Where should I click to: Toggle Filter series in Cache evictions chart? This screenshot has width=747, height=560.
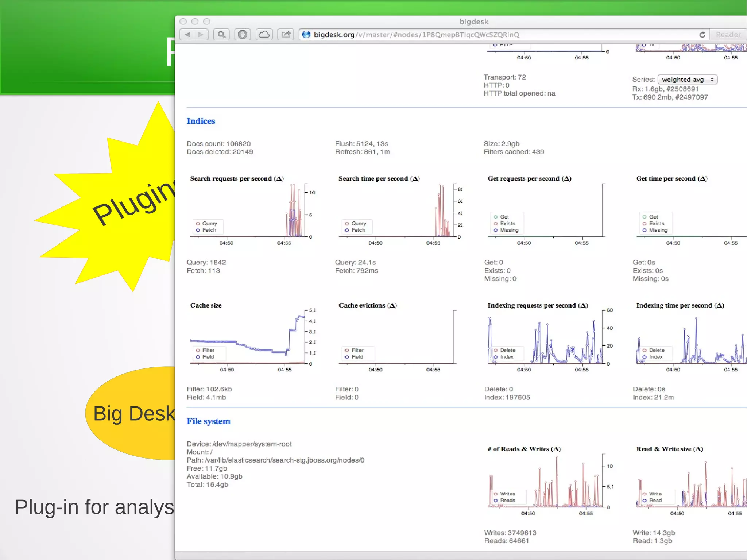pyautogui.click(x=354, y=350)
